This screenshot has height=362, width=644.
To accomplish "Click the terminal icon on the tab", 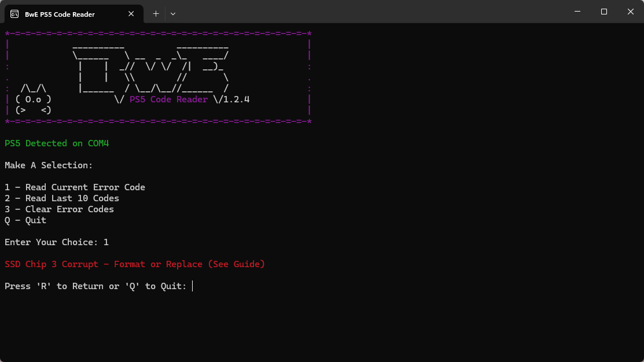I will [x=14, y=14].
